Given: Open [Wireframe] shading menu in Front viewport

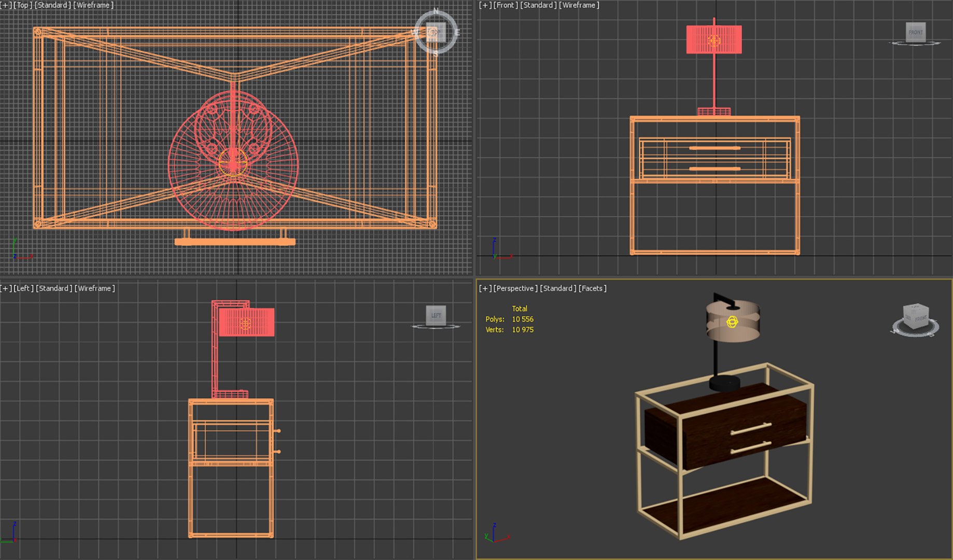Looking at the screenshot, I should [x=579, y=5].
